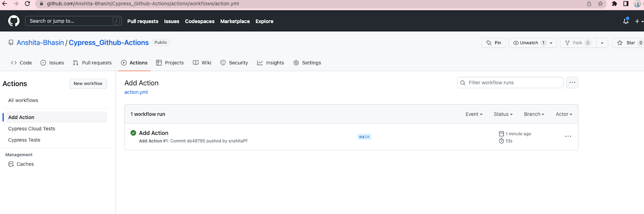The width and height of the screenshot is (644, 214).
Task: Click the browser back arrow
Action: 5,4
